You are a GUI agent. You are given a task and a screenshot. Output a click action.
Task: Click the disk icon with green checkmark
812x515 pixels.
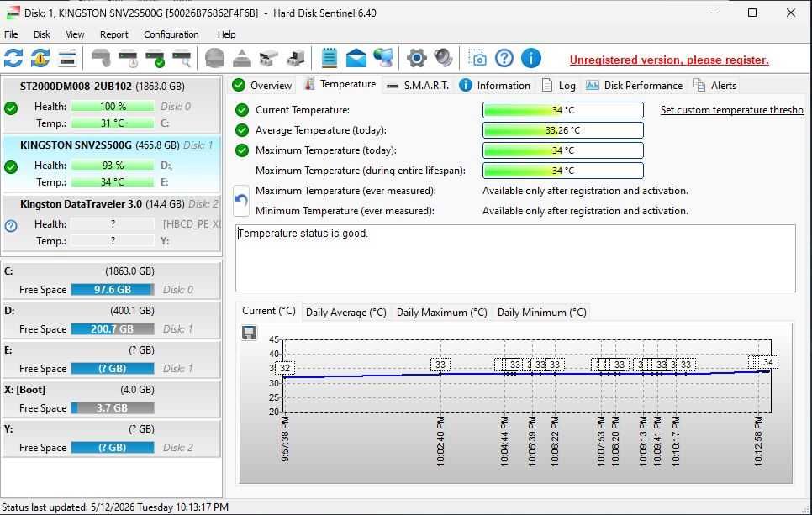tap(155, 58)
